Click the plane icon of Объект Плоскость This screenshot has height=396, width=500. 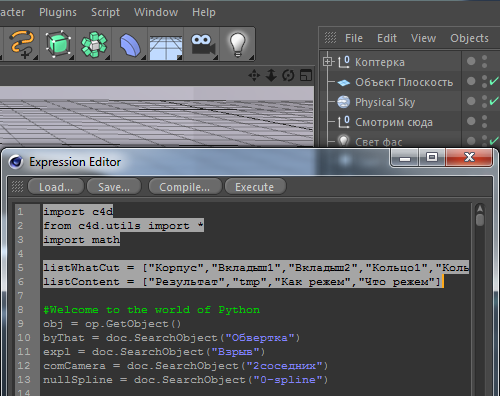click(344, 82)
